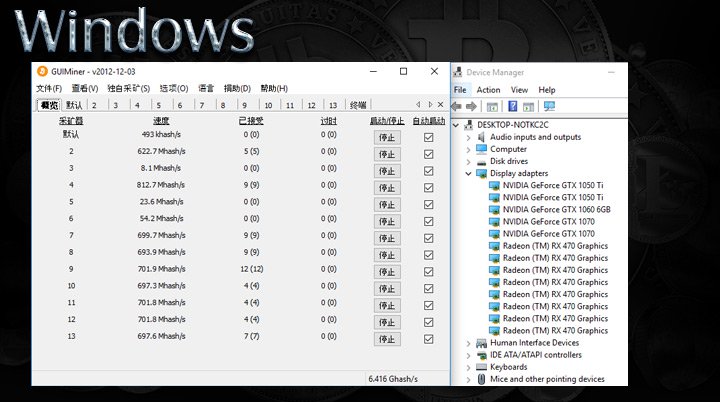The width and height of the screenshot is (720, 402).
Task: Expand the Disk drives category
Action: point(468,161)
